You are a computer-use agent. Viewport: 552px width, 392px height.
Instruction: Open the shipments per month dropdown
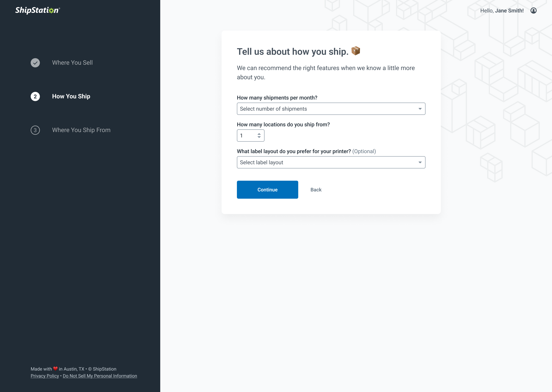coord(331,109)
